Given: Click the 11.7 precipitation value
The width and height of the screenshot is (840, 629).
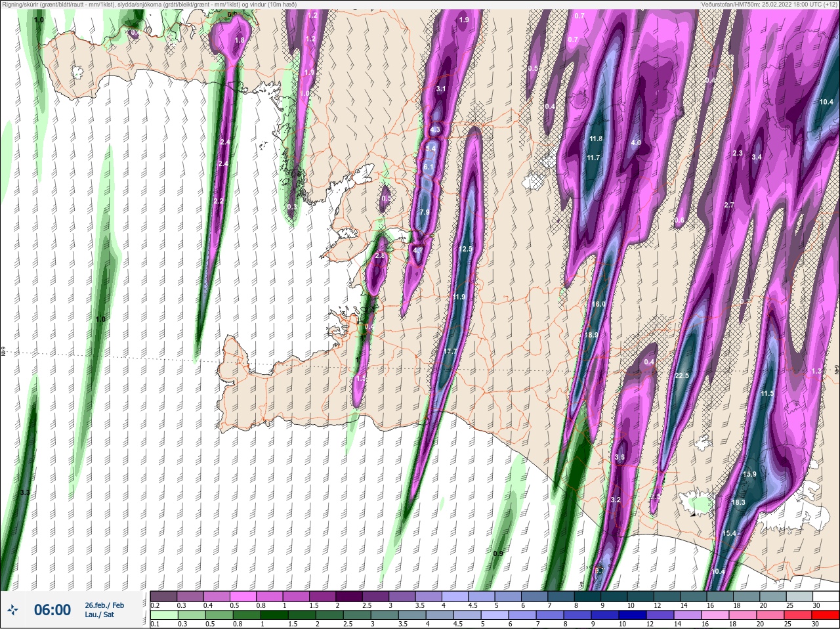Looking at the screenshot, I should (x=593, y=158).
